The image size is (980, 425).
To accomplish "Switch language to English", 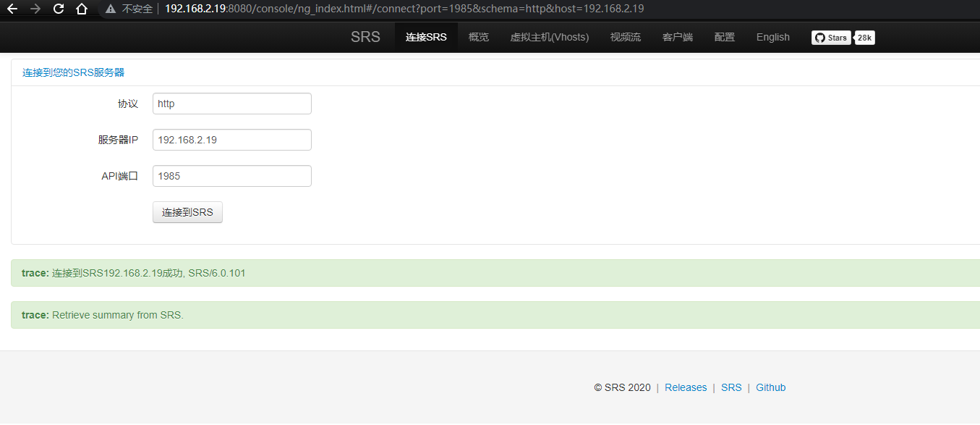I will [773, 37].
